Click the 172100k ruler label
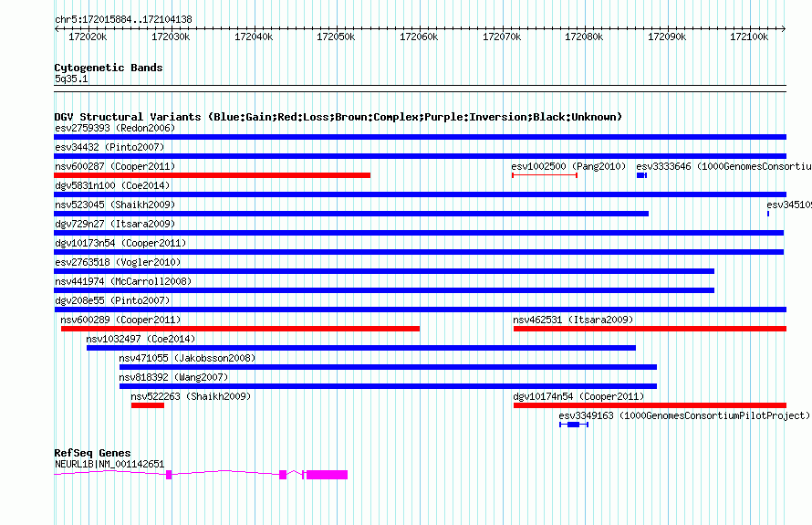This screenshot has width=812, height=525. pos(749,37)
